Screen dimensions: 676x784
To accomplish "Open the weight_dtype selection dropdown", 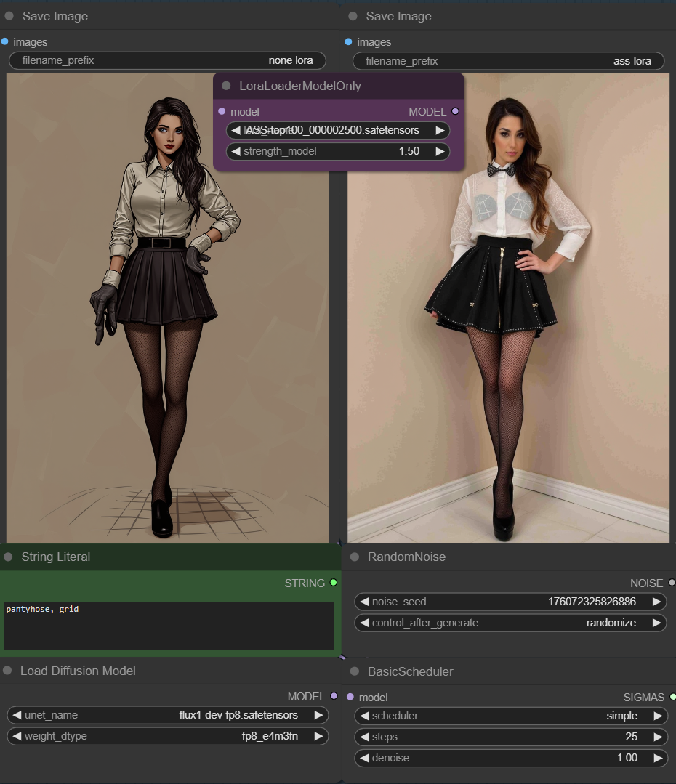I will (x=167, y=736).
